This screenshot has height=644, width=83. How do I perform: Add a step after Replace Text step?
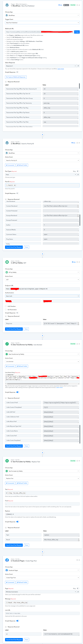tap(42, 552)
